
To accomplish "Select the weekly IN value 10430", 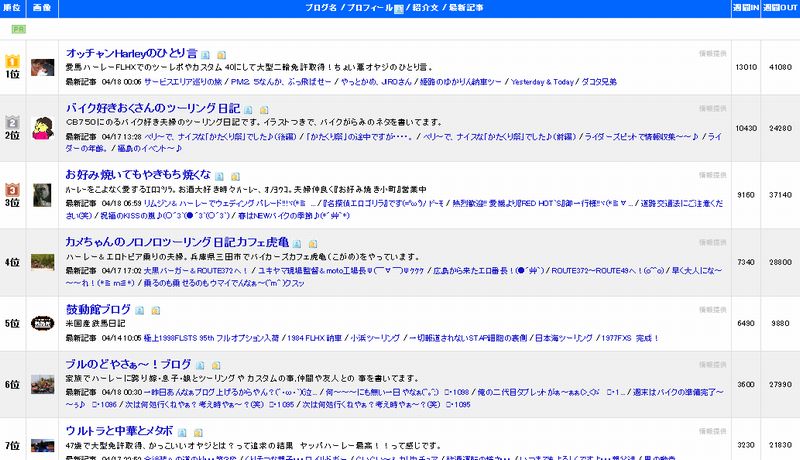I will 746,128.
